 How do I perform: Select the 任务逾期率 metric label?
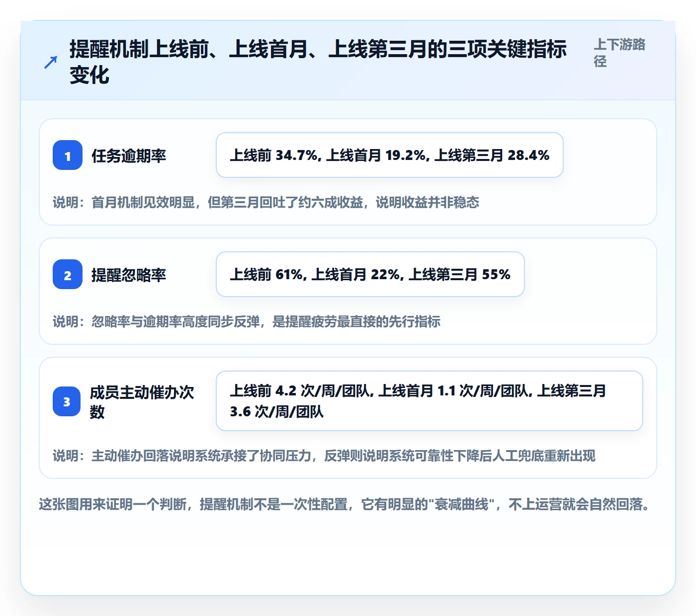129,155
